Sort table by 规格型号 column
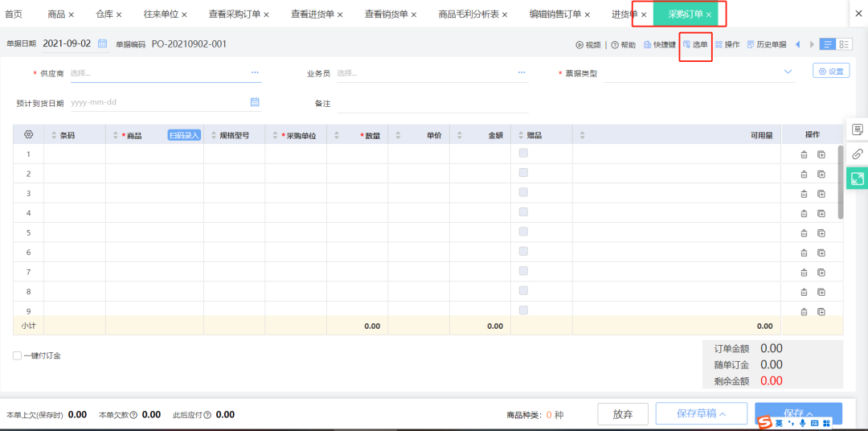Screen dimensions: 868x431 point(215,135)
